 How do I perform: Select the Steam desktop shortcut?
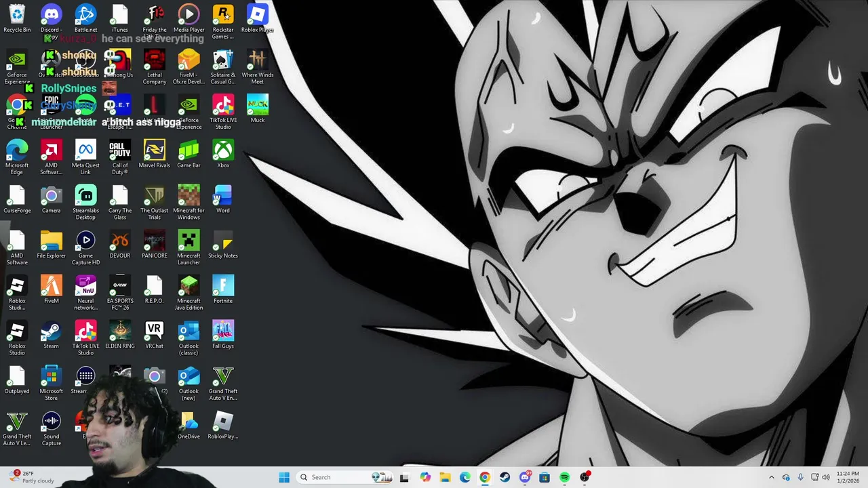click(x=52, y=335)
